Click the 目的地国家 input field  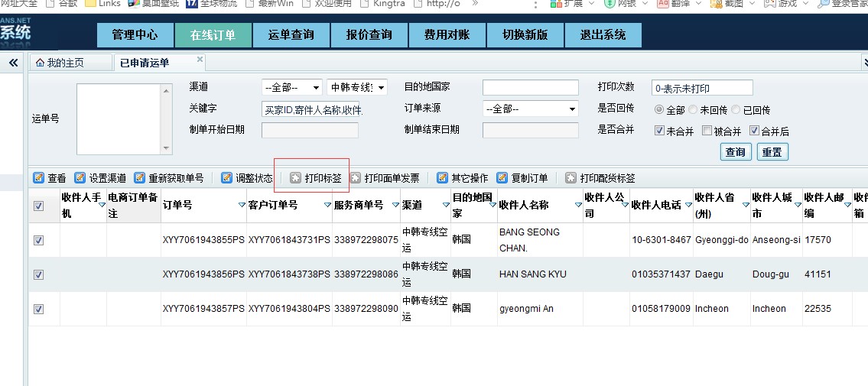click(x=530, y=88)
